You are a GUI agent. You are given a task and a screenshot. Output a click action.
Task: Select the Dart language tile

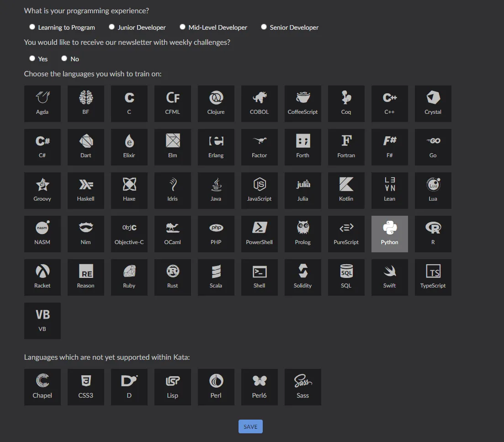point(86,147)
